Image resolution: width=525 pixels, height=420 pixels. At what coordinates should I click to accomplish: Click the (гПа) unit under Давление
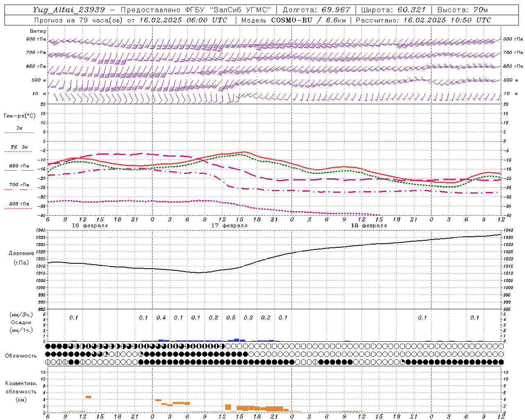click(x=21, y=263)
